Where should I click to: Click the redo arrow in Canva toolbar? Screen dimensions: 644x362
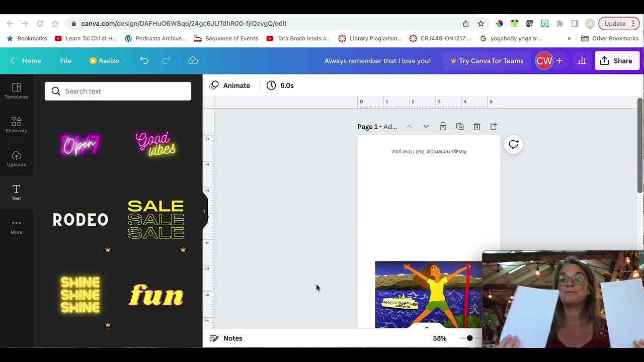pos(166,61)
